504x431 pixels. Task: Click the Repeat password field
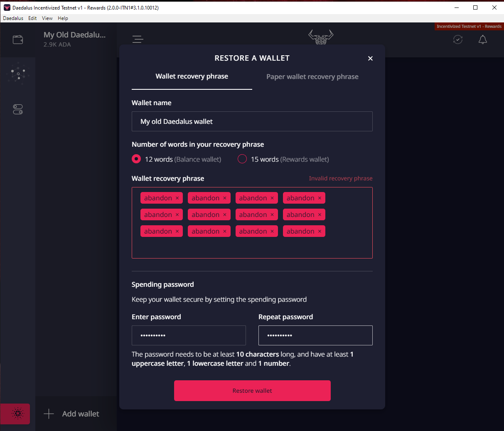click(x=315, y=335)
